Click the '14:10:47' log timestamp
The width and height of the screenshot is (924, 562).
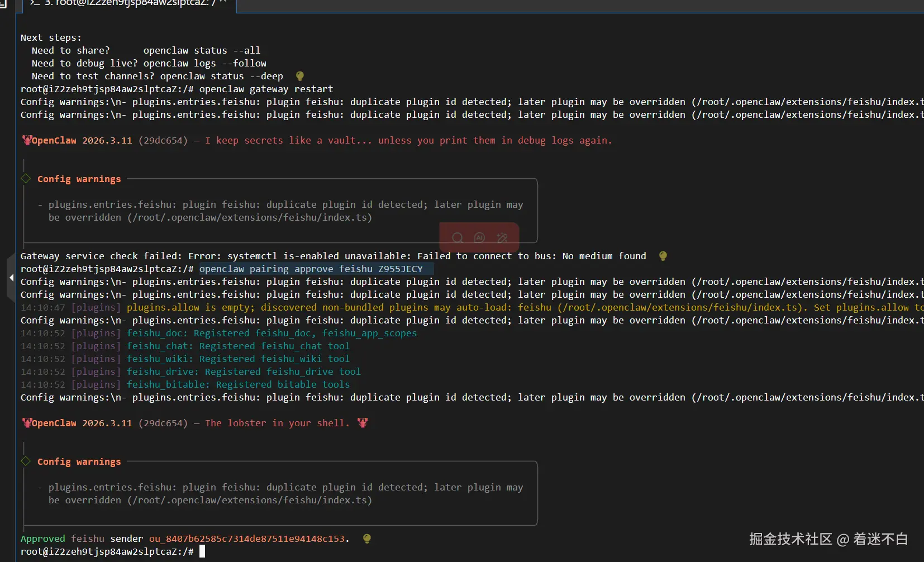click(43, 307)
